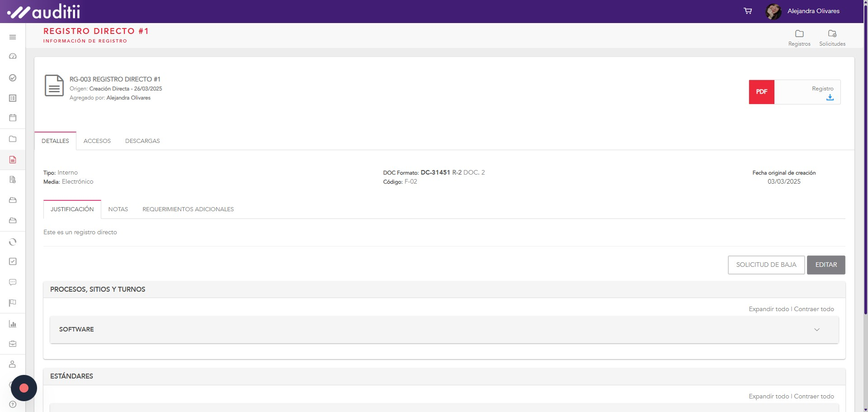868x412 pixels.
Task: Switch to the DESCARGAS tab
Action: [x=142, y=141]
